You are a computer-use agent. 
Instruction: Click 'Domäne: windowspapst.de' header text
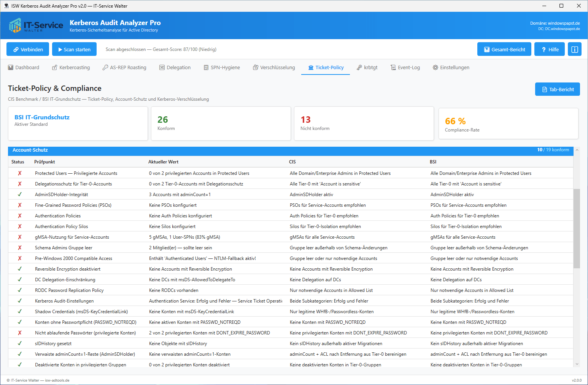coord(555,23)
